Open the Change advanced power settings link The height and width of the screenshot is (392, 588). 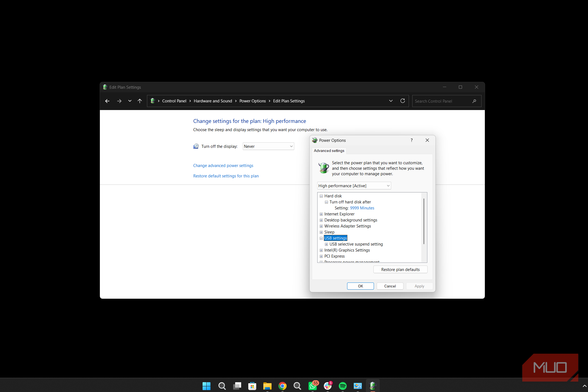point(223,166)
